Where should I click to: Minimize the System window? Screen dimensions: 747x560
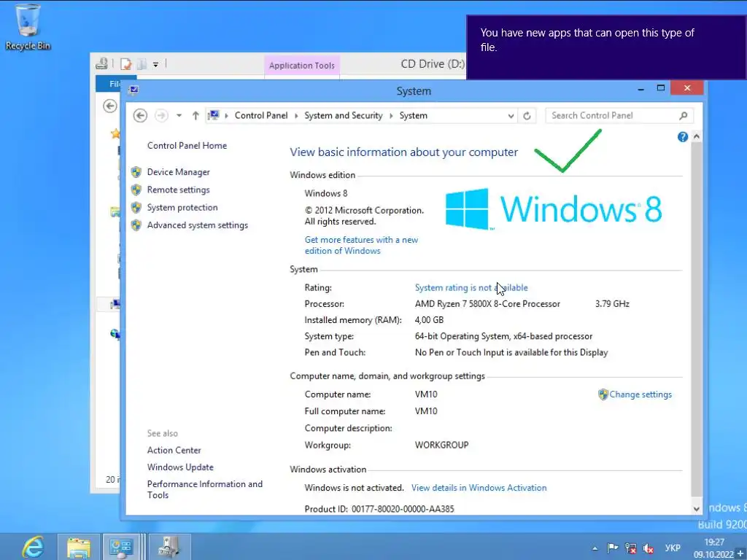640,88
